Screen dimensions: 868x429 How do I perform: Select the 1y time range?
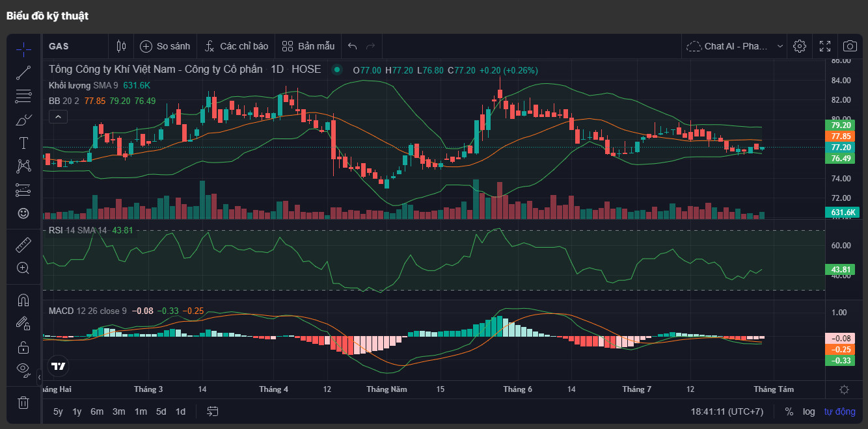point(77,411)
